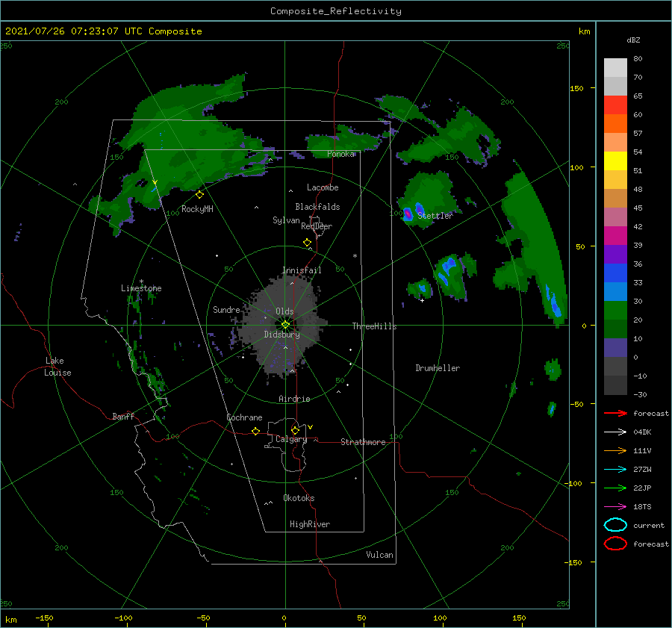Click the Didsbury label
The width and height of the screenshot is (672, 628).
tap(281, 335)
